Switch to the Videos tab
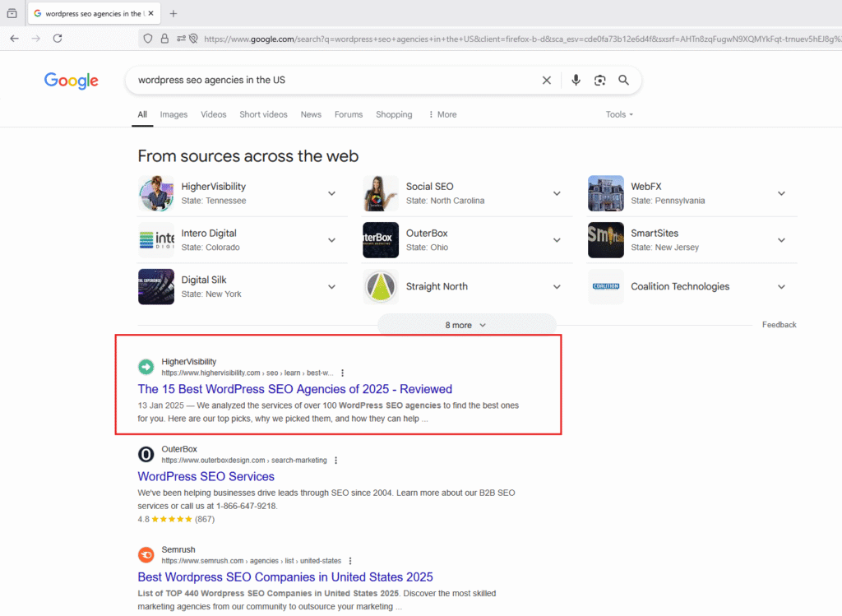The width and height of the screenshot is (842, 616). [214, 114]
